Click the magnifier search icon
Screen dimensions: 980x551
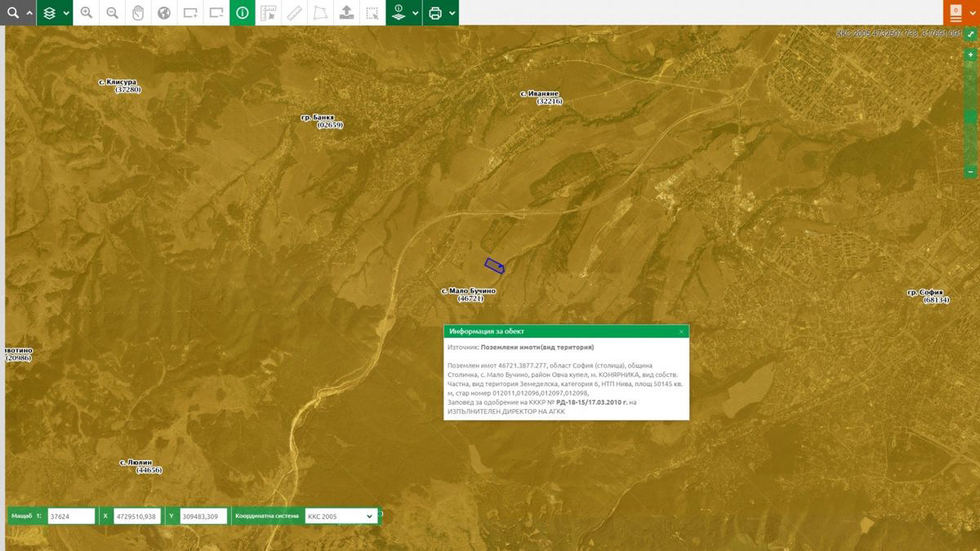point(12,13)
